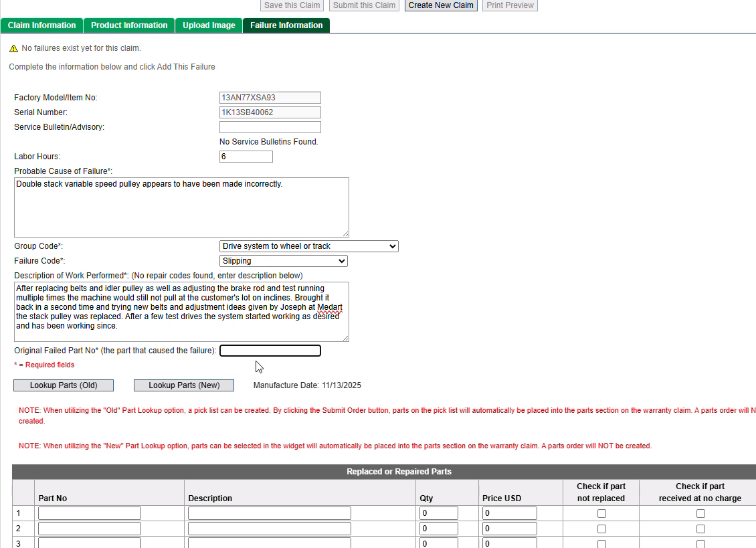Click resize handle of Probable Cause textarea
756x548 pixels.
pos(346,234)
